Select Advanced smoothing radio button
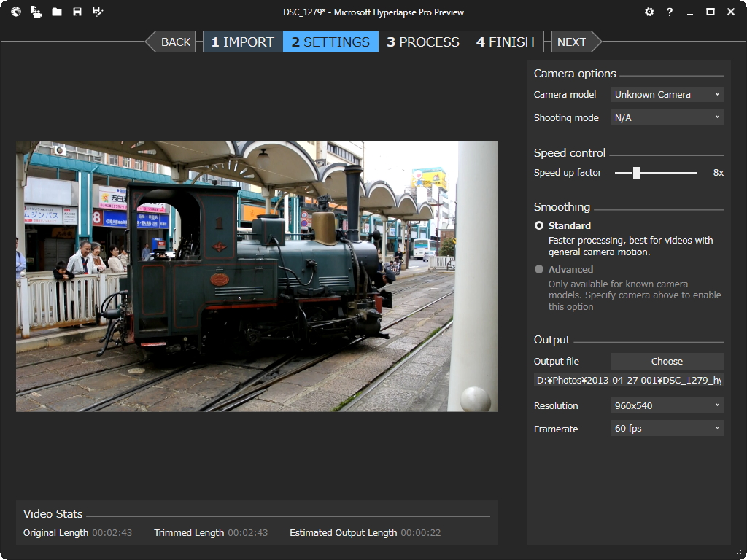 click(539, 270)
